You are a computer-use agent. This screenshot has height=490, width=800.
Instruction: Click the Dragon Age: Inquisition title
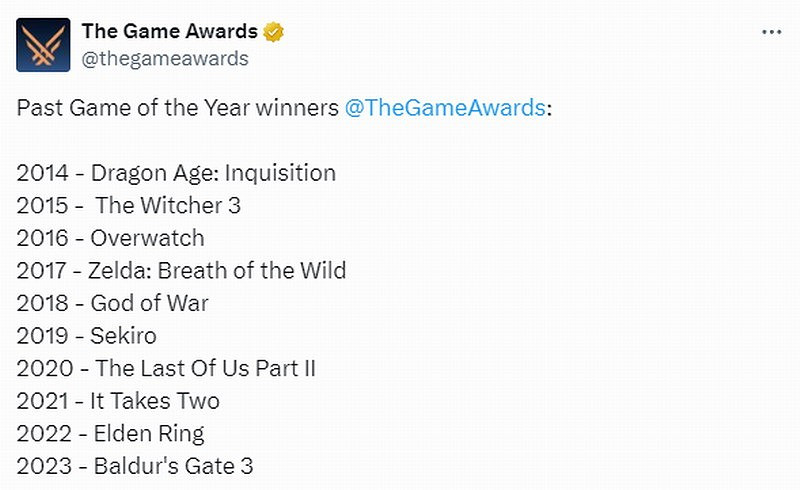click(213, 173)
